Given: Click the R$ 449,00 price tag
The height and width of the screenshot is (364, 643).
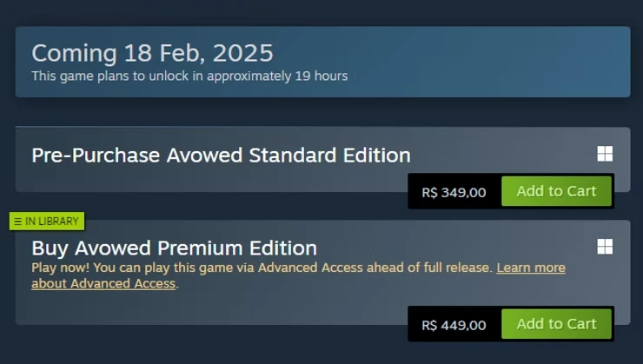Looking at the screenshot, I should [x=454, y=325].
